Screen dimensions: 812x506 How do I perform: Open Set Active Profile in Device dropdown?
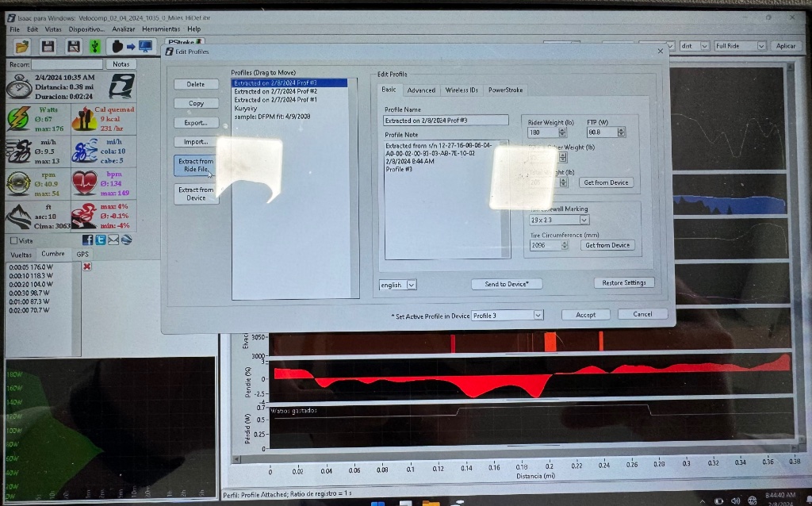pos(507,316)
